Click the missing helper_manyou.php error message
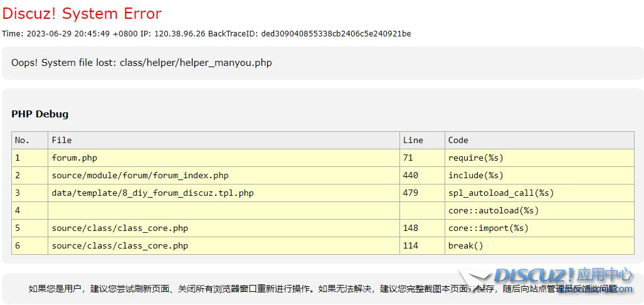The image size is (644, 305). (142, 63)
